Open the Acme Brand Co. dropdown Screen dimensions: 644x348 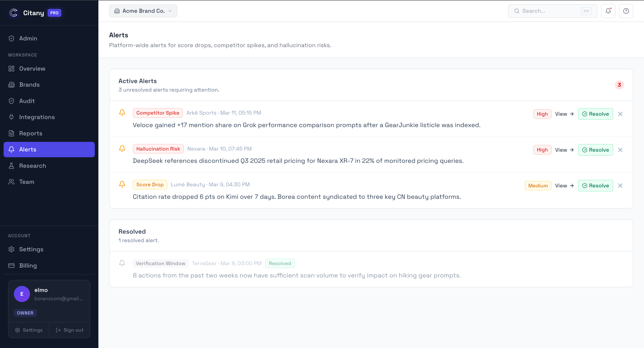[x=143, y=11]
